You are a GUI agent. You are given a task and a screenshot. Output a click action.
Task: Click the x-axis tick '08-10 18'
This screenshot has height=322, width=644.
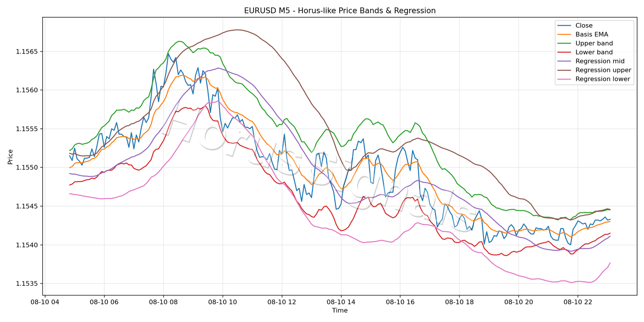(459, 302)
